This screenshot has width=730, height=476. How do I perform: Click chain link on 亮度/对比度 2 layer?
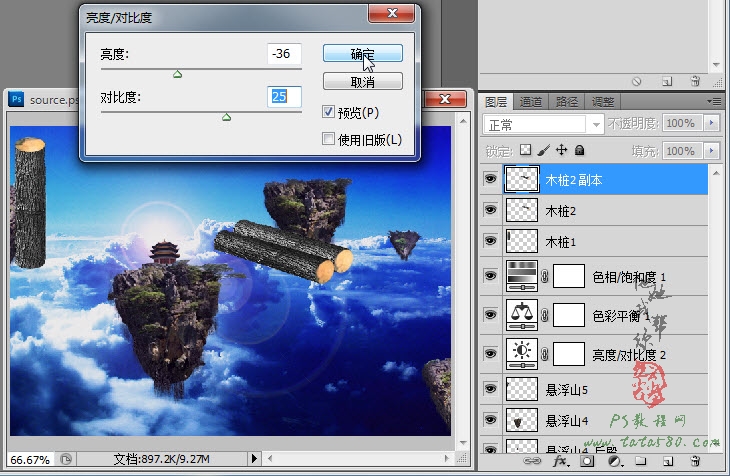545,354
